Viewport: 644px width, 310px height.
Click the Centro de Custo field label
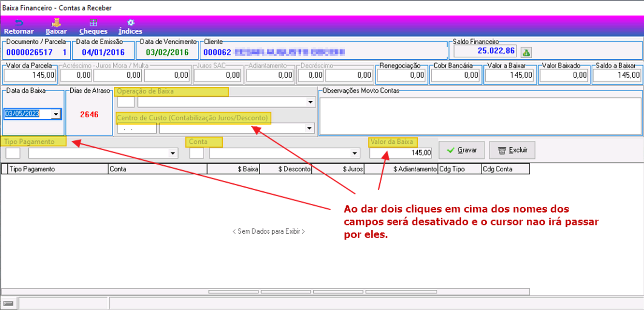point(192,118)
